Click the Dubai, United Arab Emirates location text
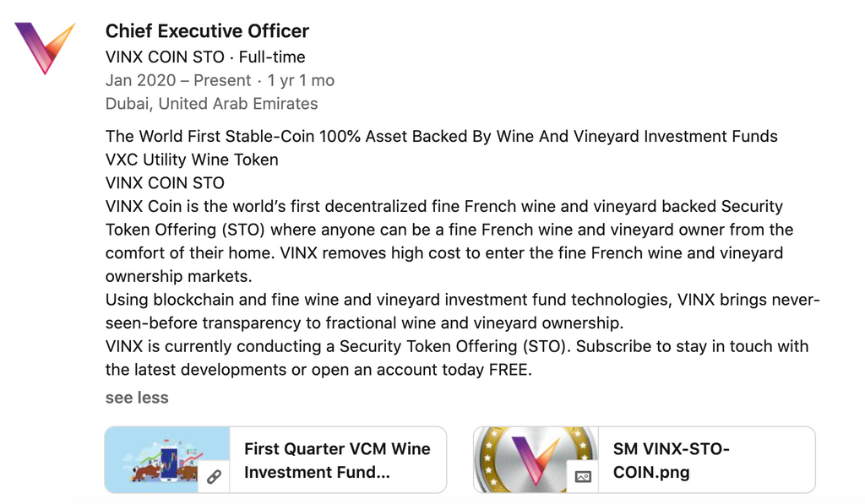This screenshot has height=504, width=865. click(211, 104)
